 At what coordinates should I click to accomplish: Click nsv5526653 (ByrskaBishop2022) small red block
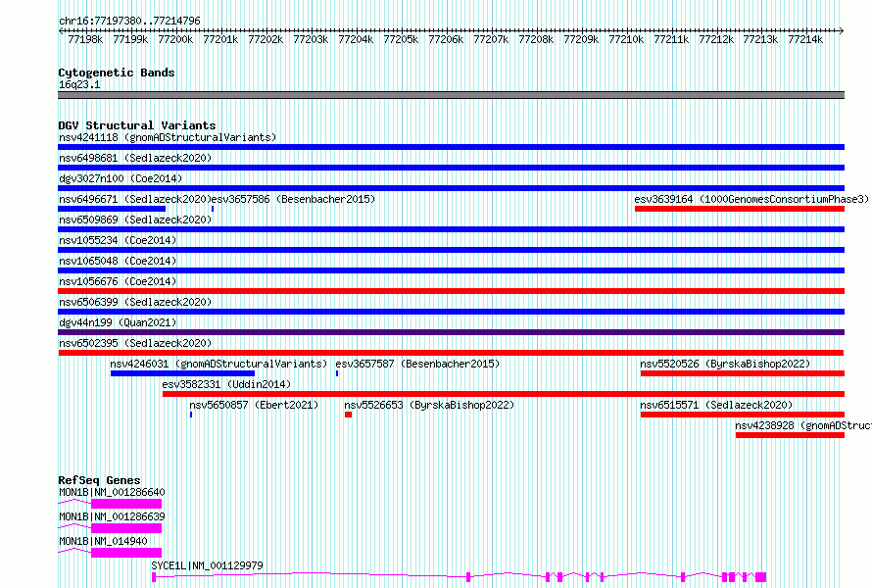tap(348, 415)
